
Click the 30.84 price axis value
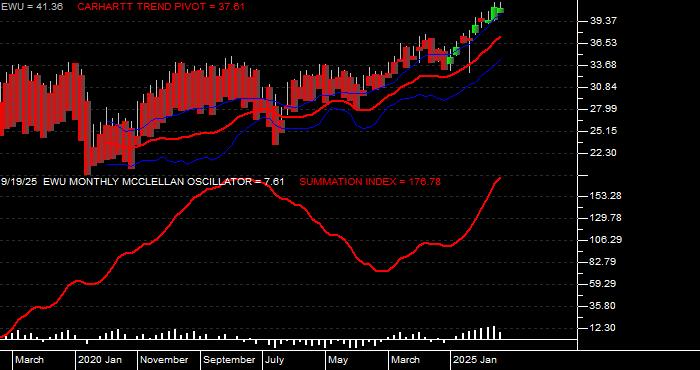[602, 87]
